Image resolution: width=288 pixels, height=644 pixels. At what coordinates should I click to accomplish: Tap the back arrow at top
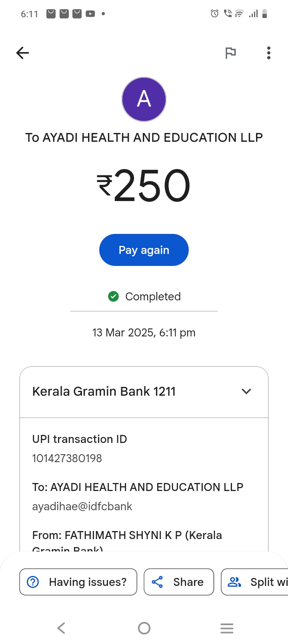click(23, 53)
